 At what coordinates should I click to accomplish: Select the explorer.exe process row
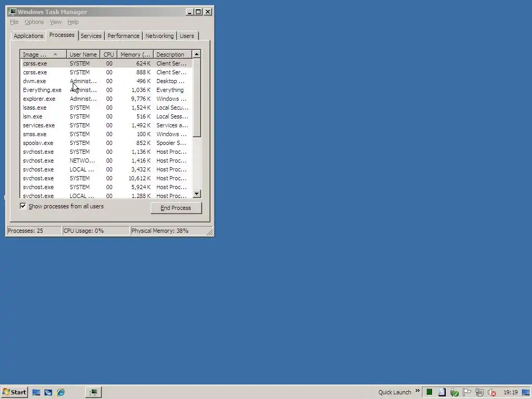(x=106, y=99)
